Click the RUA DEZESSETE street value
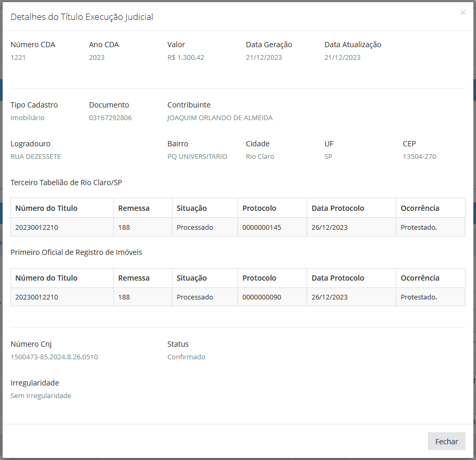Image resolution: width=476 pixels, height=460 pixels. tap(36, 157)
